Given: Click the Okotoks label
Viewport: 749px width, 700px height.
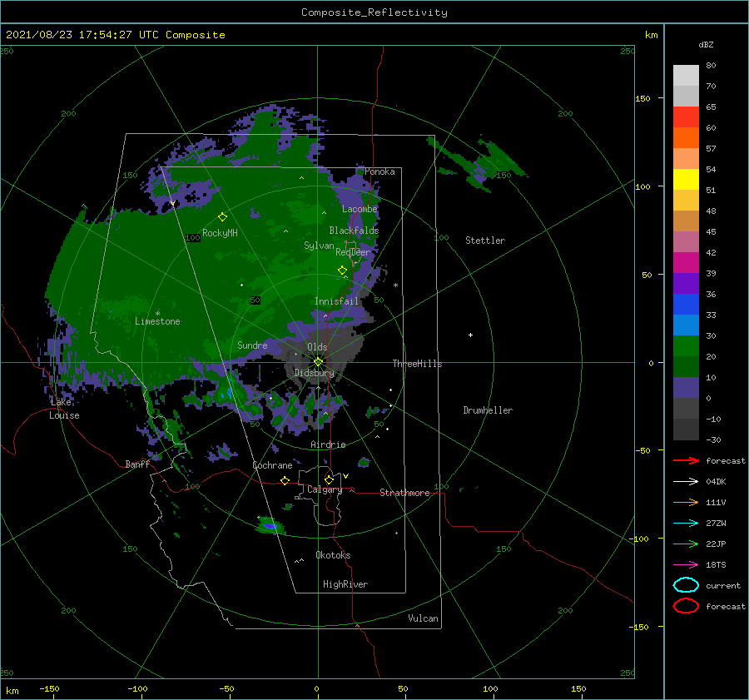Looking at the screenshot, I should (333, 555).
